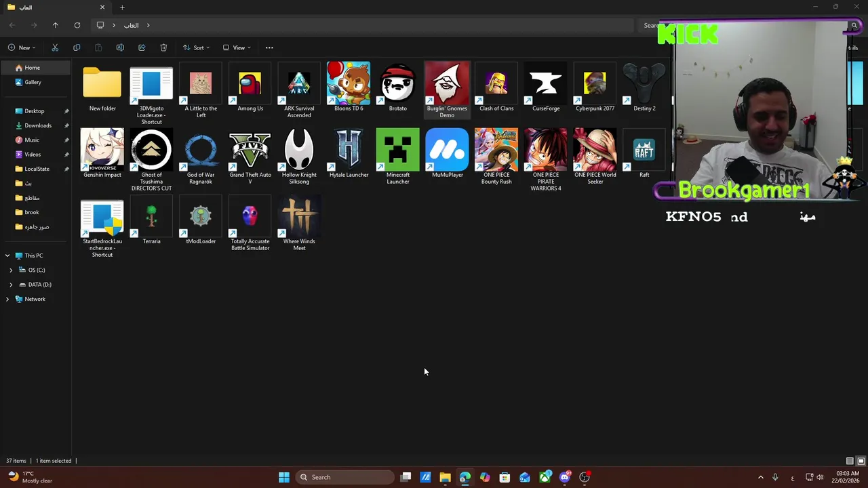868x488 pixels.
Task: Open the 3DMigoto Loader.exe shortcut
Action: tap(151, 94)
